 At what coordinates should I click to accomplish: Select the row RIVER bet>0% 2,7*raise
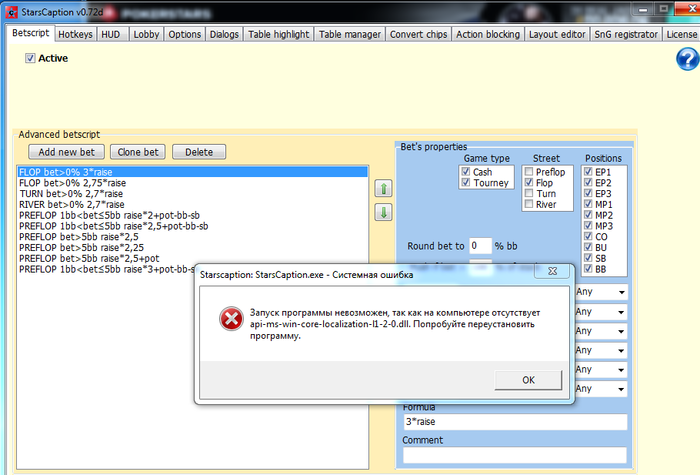click(x=192, y=204)
